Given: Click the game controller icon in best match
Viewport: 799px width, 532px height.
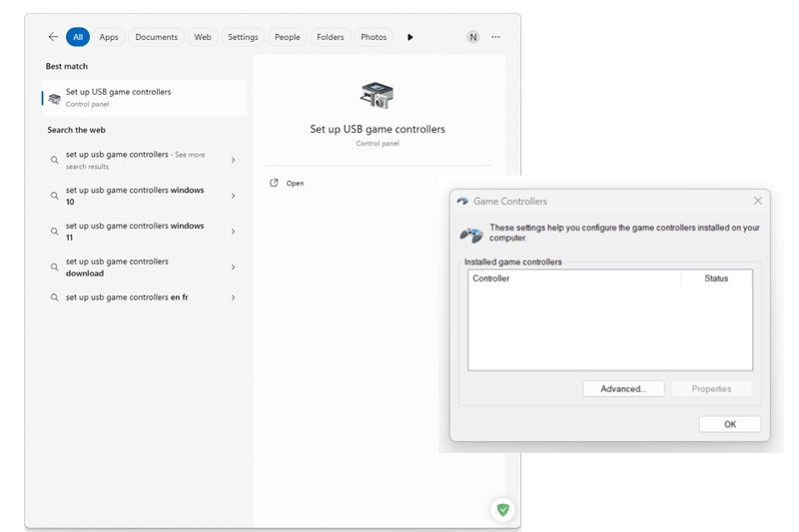Looking at the screenshot, I should coord(55,98).
